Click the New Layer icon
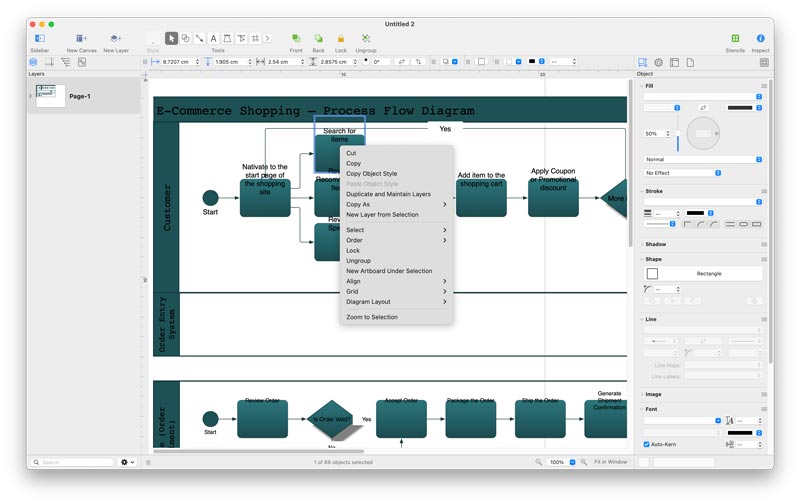This screenshot has width=800, height=504. tap(116, 38)
